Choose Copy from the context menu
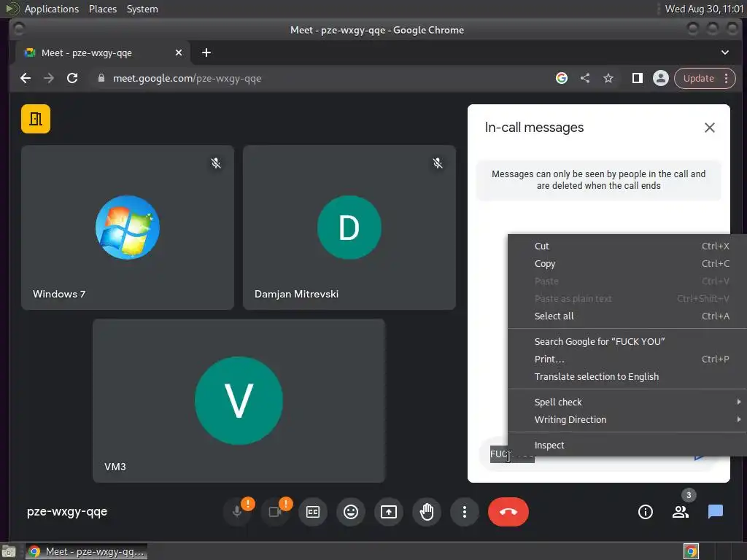The height and width of the screenshot is (560, 747). (627, 264)
